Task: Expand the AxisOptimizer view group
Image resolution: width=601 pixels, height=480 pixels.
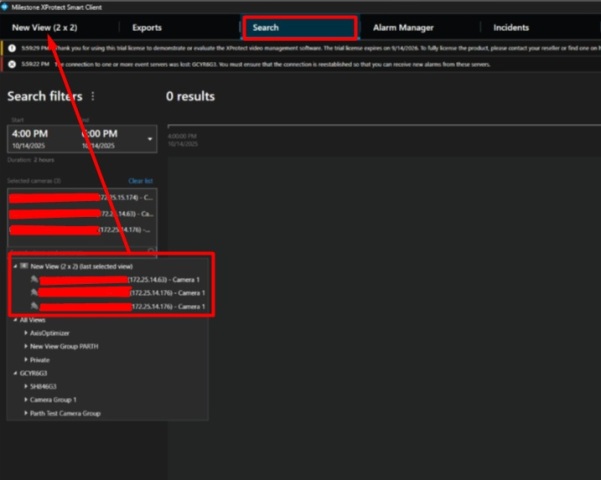Action: (26, 333)
